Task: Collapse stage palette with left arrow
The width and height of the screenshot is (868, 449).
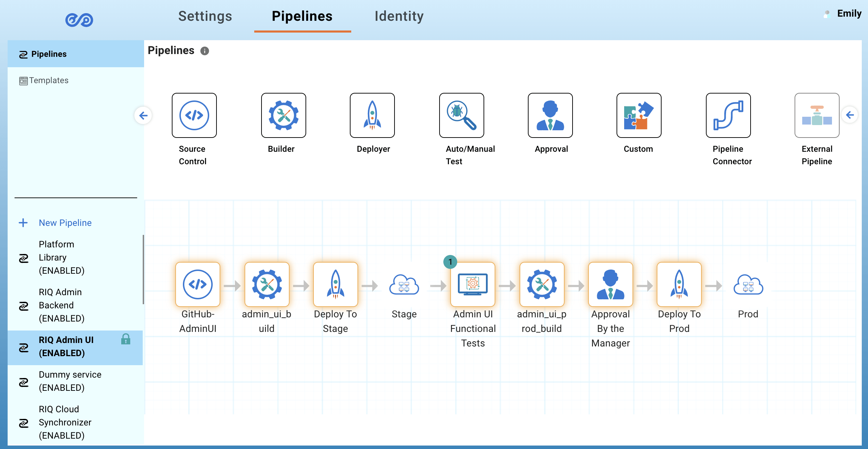Action: [x=143, y=115]
